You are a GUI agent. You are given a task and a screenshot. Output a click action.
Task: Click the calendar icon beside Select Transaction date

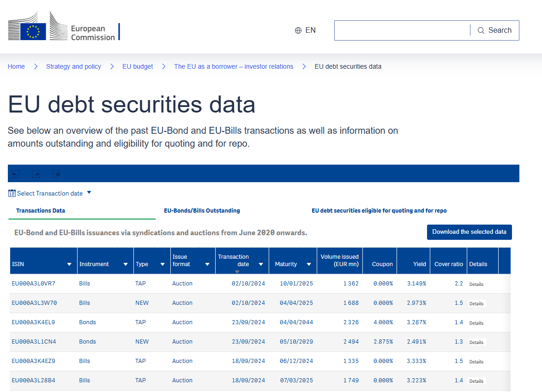point(12,193)
